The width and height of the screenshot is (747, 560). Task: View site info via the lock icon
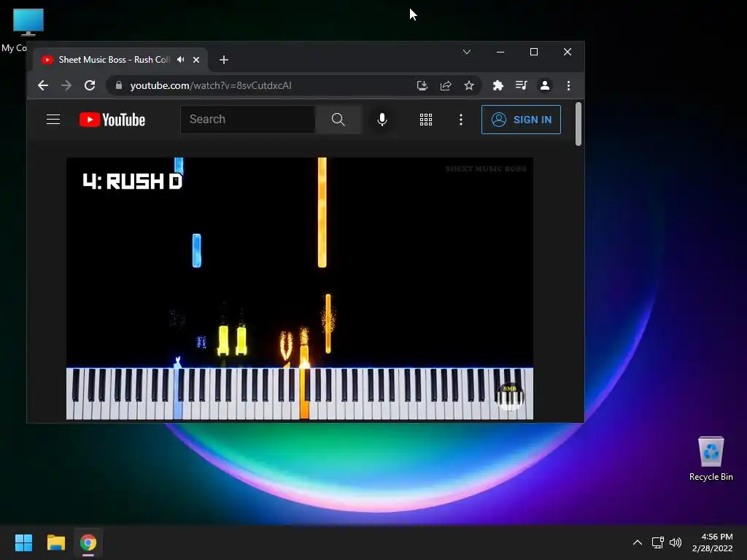tap(119, 86)
